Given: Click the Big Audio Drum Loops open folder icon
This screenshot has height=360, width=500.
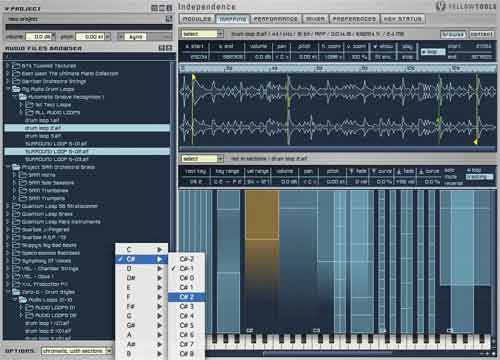Looking at the screenshot, I should (x=16, y=89).
